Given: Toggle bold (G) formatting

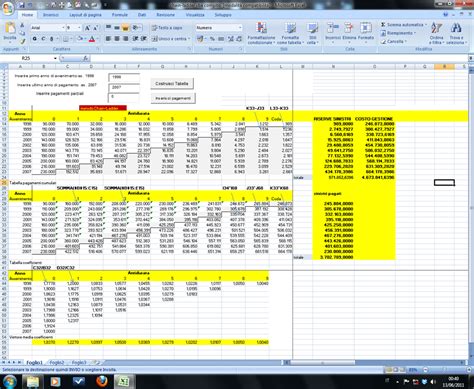Looking at the screenshot, I should 35,39.
